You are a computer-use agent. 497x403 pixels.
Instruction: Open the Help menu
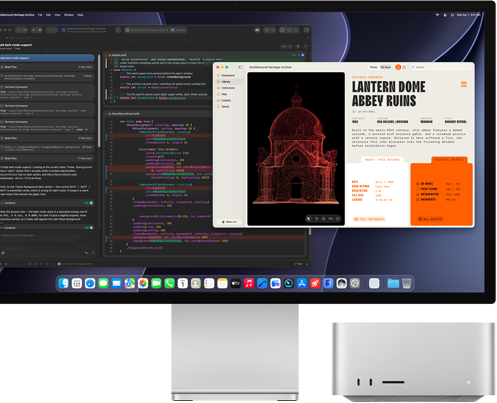pyautogui.click(x=80, y=15)
